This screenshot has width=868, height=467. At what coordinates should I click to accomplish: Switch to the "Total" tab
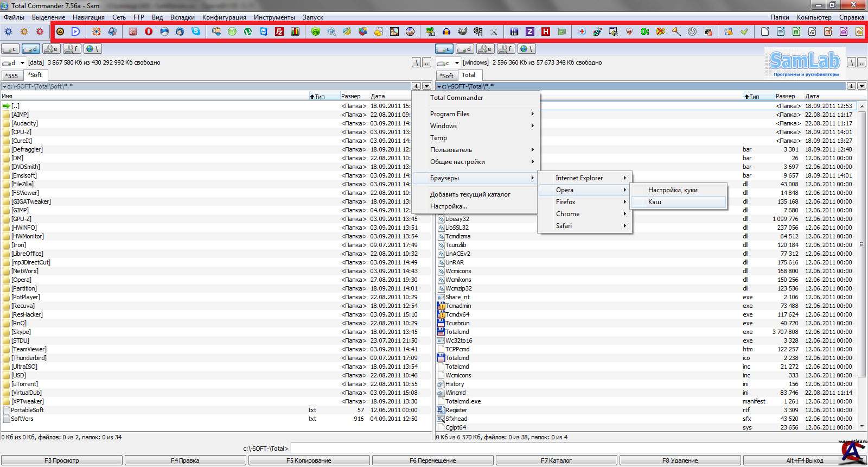pos(468,75)
